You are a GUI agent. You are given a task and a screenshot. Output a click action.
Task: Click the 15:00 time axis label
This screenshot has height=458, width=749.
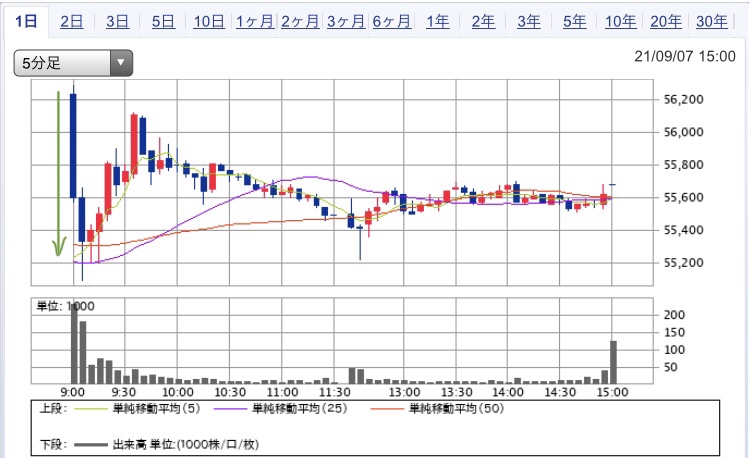click(612, 393)
